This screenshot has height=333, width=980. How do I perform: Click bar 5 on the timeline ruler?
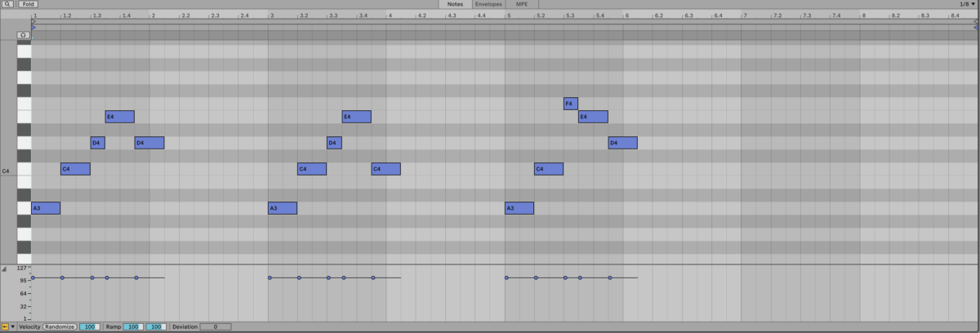[x=509, y=16]
